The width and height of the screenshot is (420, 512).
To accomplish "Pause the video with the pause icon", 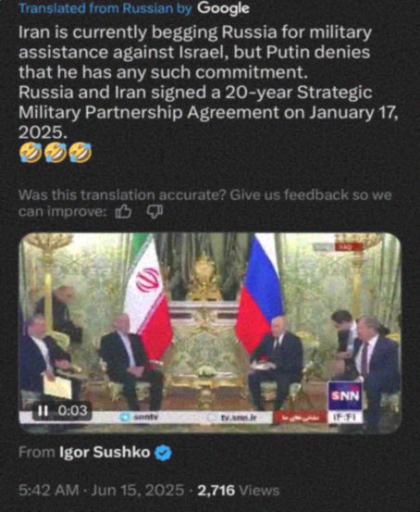I will (x=43, y=410).
